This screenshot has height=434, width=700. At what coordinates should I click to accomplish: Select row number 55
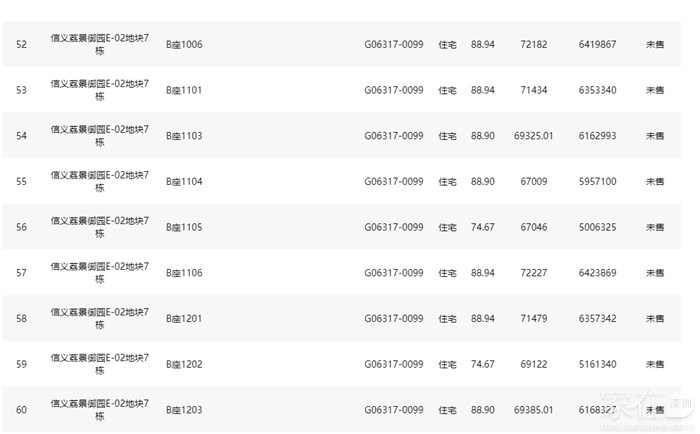[22, 182]
